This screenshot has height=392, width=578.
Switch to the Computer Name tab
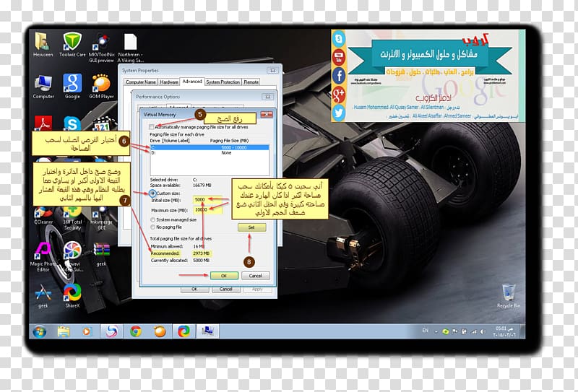coord(141,82)
